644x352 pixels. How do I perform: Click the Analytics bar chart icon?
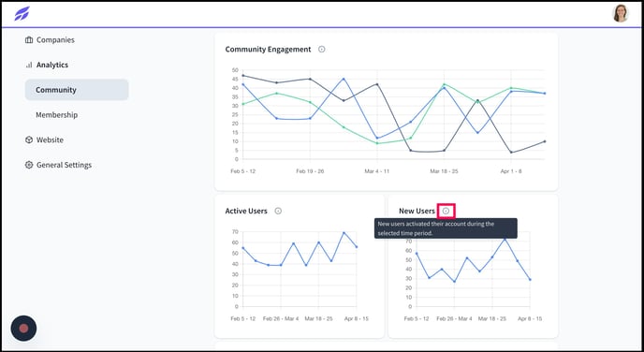(29, 65)
